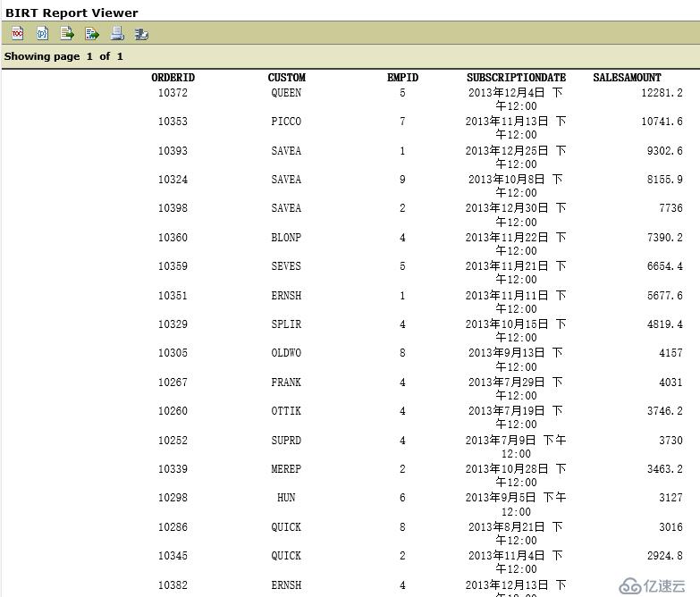The width and height of the screenshot is (700, 597).
Task: Click sales amount 3127
Action: (671, 498)
